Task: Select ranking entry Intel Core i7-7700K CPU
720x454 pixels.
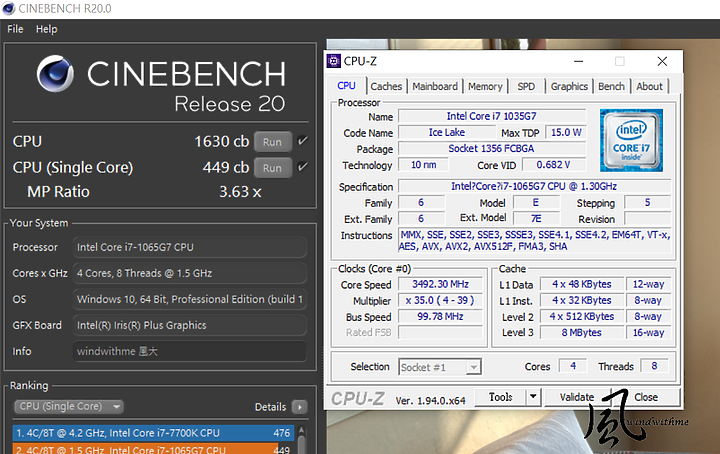Action: click(153, 433)
